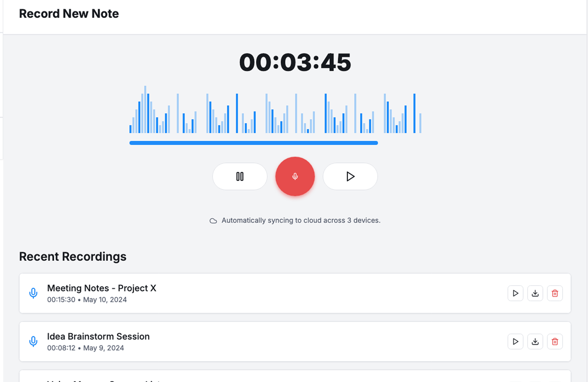Image resolution: width=588 pixels, height=382 pixels.
Task: Download Idea Brainstorm Session recording
Action: click(x=535, y=342)
